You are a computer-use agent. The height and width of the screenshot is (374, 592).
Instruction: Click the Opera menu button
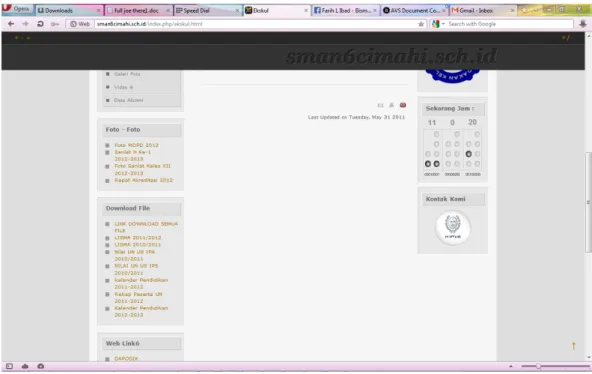(17, 9)
